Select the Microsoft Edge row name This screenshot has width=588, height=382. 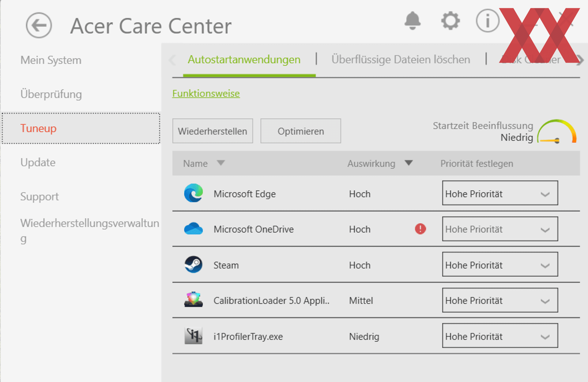tap(245, 194)
